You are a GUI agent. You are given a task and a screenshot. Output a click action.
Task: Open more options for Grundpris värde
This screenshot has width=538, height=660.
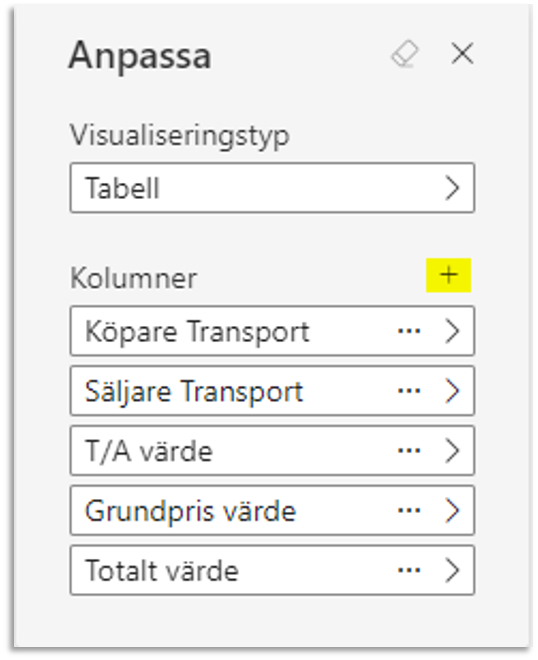[x=409, y=511]
